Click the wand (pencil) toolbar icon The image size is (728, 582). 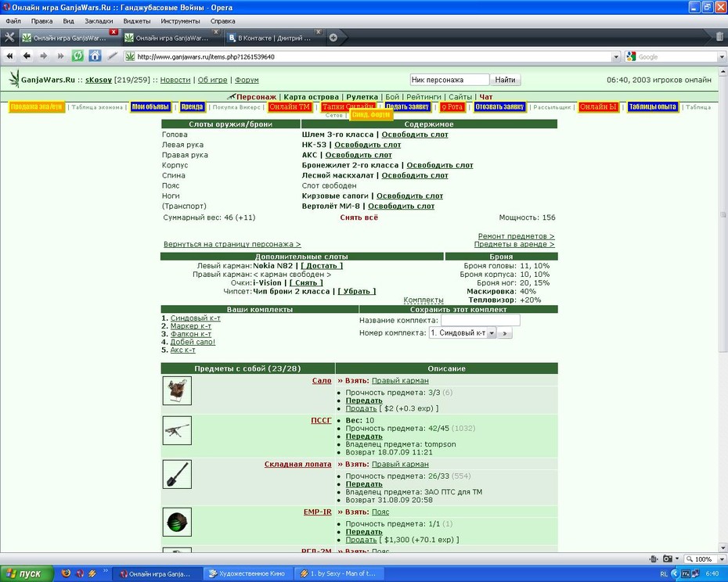pos(113,56)
